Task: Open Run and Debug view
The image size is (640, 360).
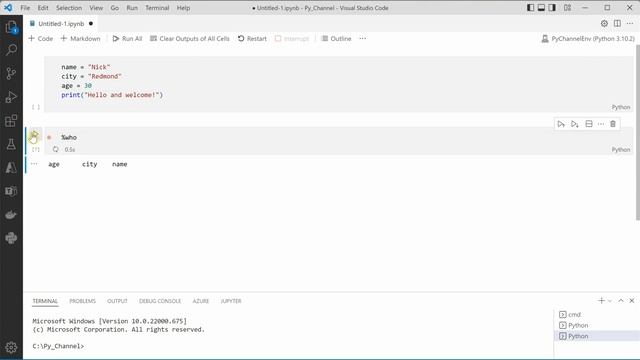Action: point(11,97)
